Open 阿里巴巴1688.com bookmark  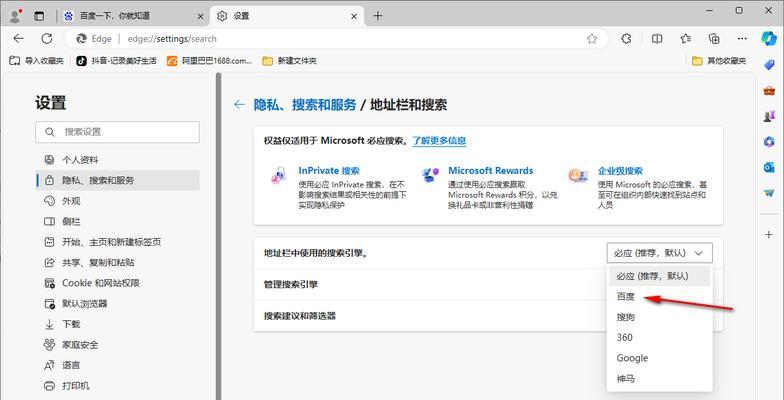[210, 60]
